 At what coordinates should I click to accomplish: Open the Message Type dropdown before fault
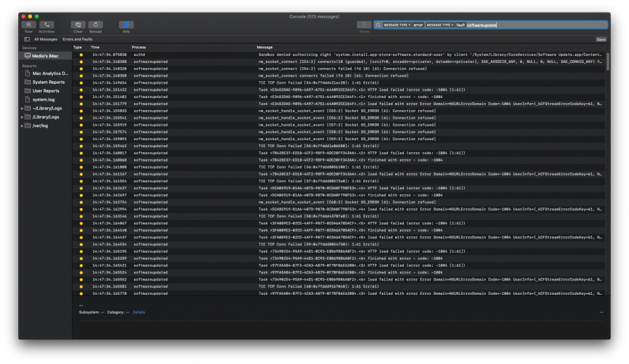coord(440,25)
